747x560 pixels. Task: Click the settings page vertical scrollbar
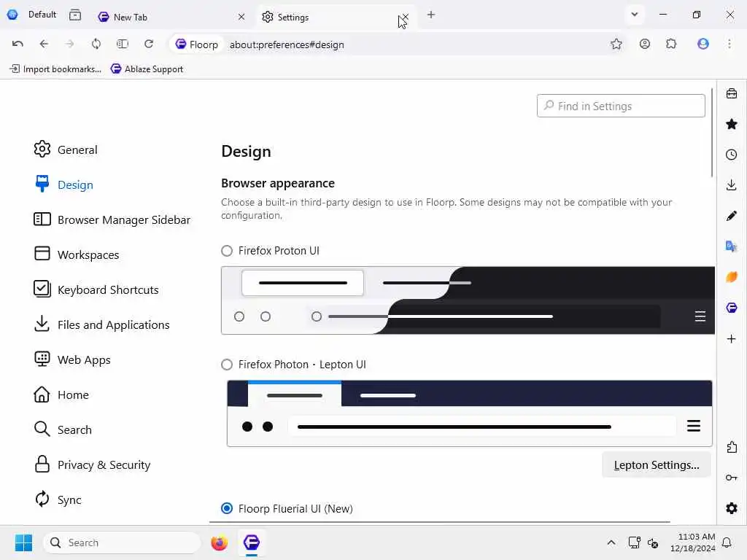pos(712,133)
